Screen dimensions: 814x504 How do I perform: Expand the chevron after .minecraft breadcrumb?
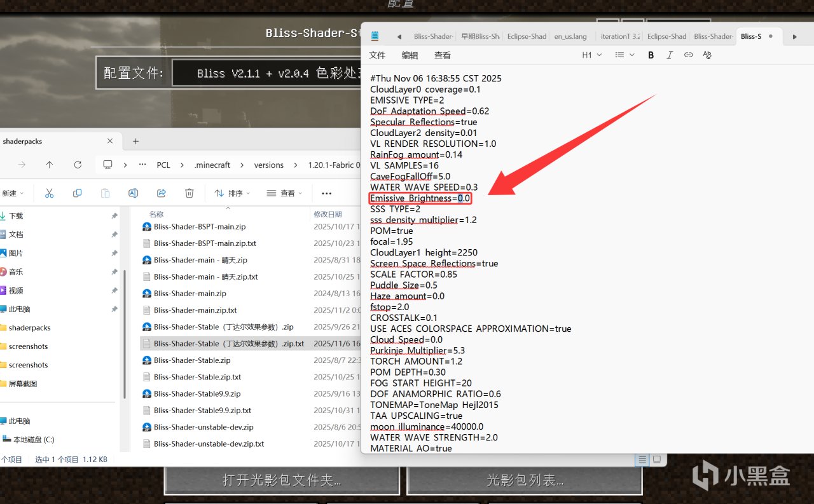click(x=242, y=165)
